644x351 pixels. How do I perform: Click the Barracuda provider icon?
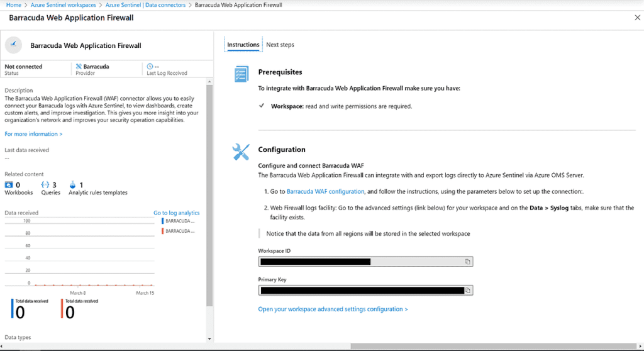[x=79, y=66]
